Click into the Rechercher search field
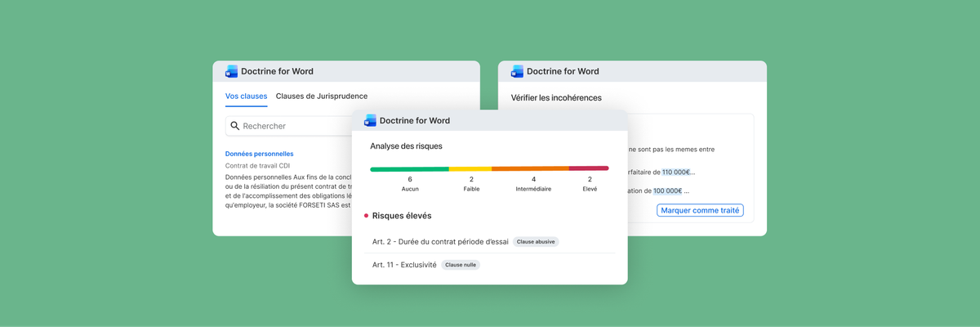The height and width of the screenshot is (327, 980). point(289,126)
